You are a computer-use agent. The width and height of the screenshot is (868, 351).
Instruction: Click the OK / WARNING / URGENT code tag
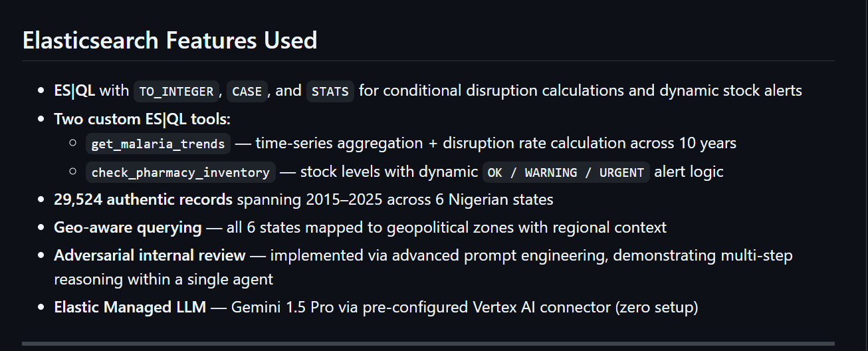pos(566,172)
